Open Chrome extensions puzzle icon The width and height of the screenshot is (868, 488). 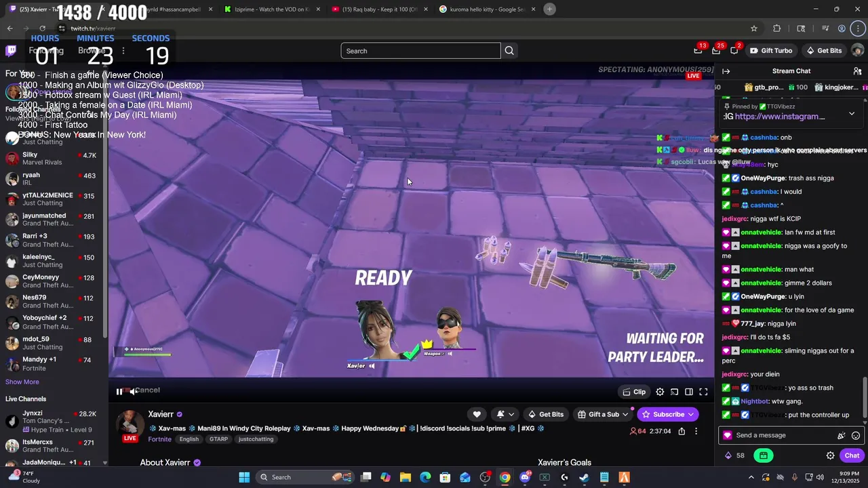click(x=777, y=28)
